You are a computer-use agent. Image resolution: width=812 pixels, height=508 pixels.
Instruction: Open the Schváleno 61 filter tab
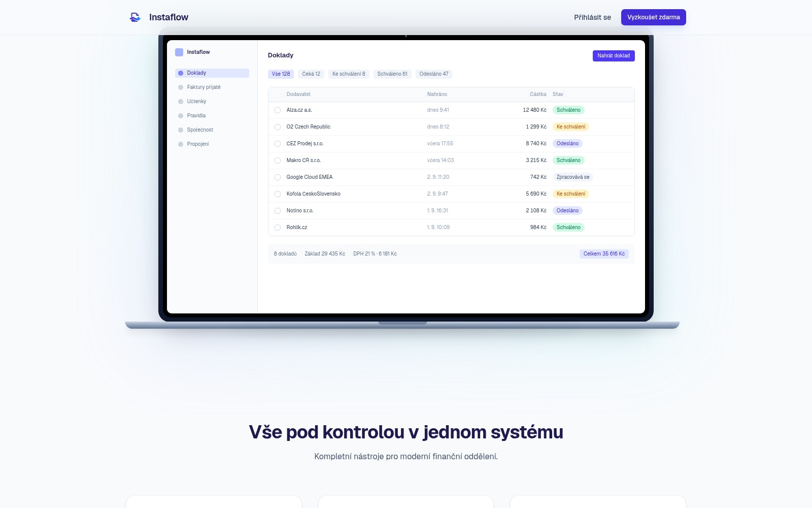pos(392,74)
